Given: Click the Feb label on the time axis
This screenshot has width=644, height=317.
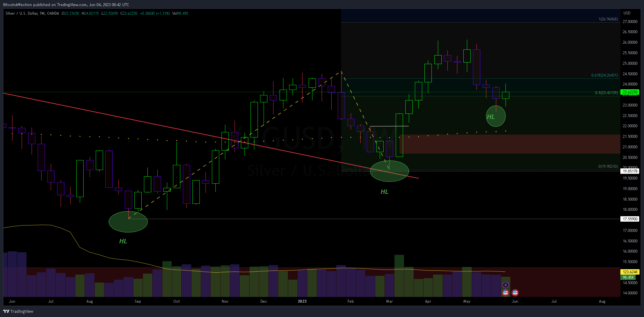Looking at the screenshot, I should [x=351, y=301].
